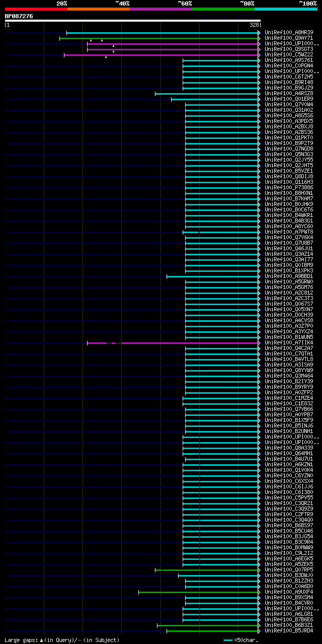Open hit UniRef100_Q9SGT3

289,49
